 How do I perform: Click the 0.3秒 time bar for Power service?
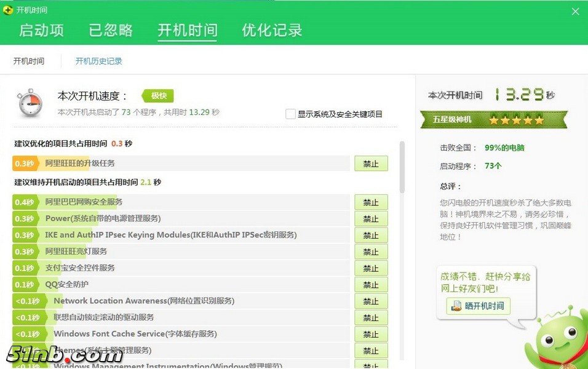click(25, 218)
